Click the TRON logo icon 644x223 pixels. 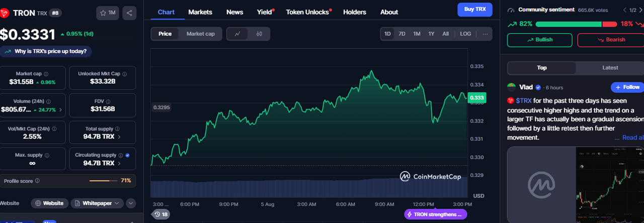coord(5,13)
